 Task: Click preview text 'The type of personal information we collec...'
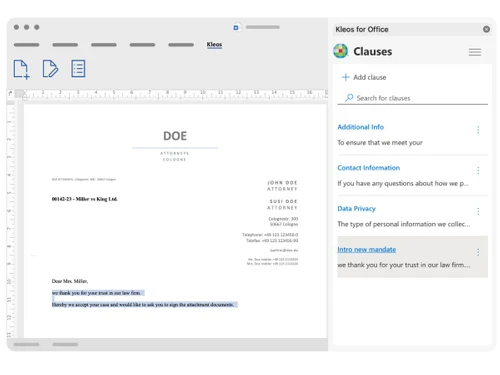tap(403, 224)
